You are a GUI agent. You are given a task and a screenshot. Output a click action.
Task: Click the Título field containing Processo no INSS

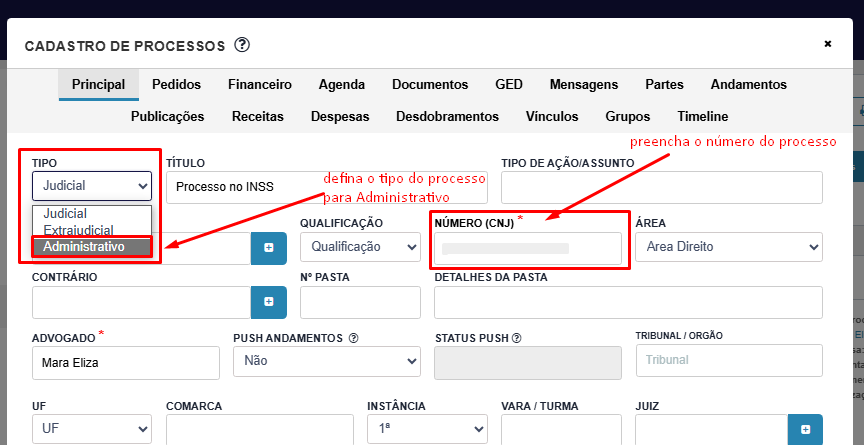(327, 187)
